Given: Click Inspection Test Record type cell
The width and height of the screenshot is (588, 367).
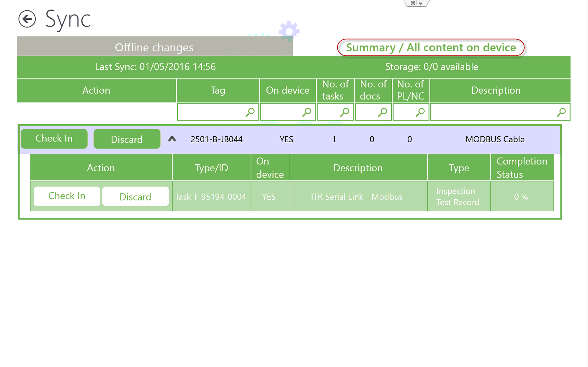Looking at the screenshot, I should click(x=458, y=197).
